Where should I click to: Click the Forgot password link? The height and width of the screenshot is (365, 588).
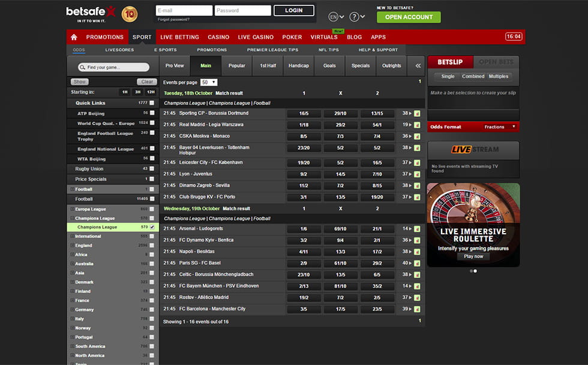pos(173,20)
